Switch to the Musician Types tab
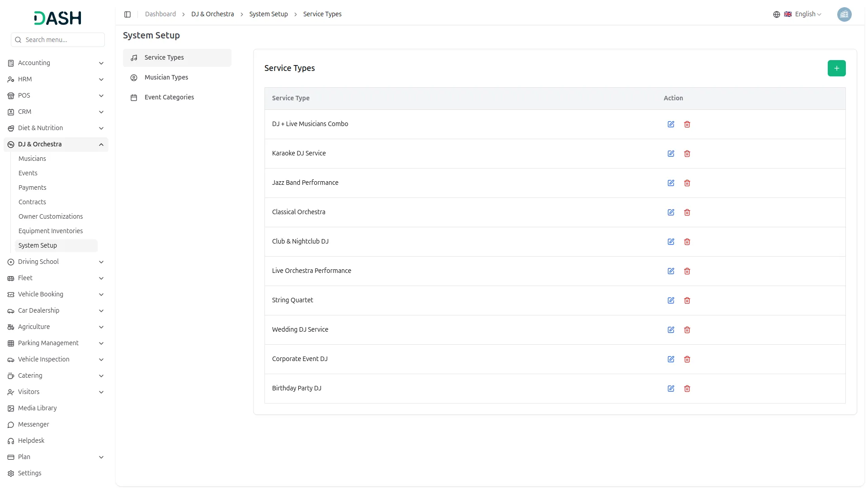This screenshot has height=488, width=868. [166, 78]
